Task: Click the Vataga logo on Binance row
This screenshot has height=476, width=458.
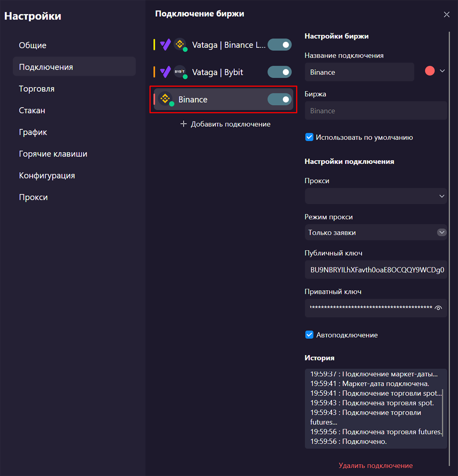Action: [x=165, y=45]
